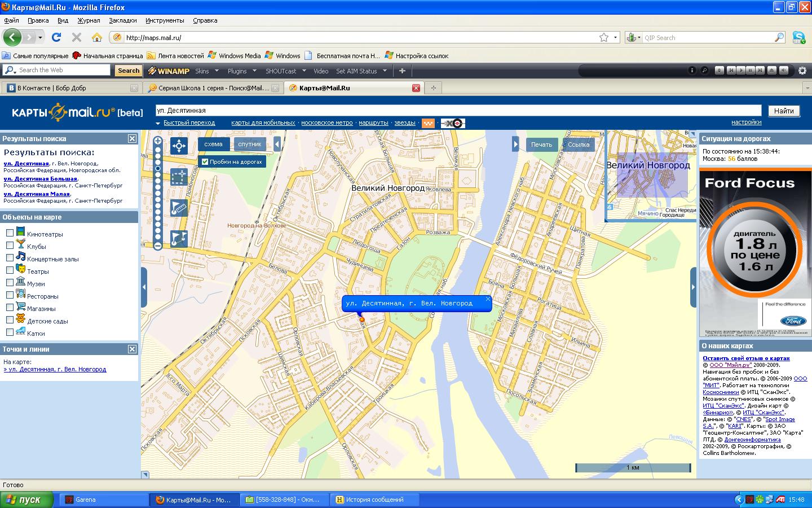Image resolution: width=812 pixels, height=508 pixels.
Task: Check the Детские сады checkbox
Action: (10, 319)
